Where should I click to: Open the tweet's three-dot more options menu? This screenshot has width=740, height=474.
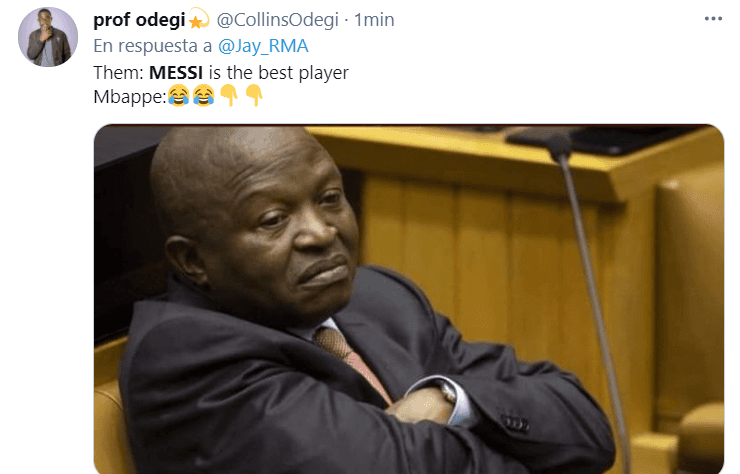point(713,19)
